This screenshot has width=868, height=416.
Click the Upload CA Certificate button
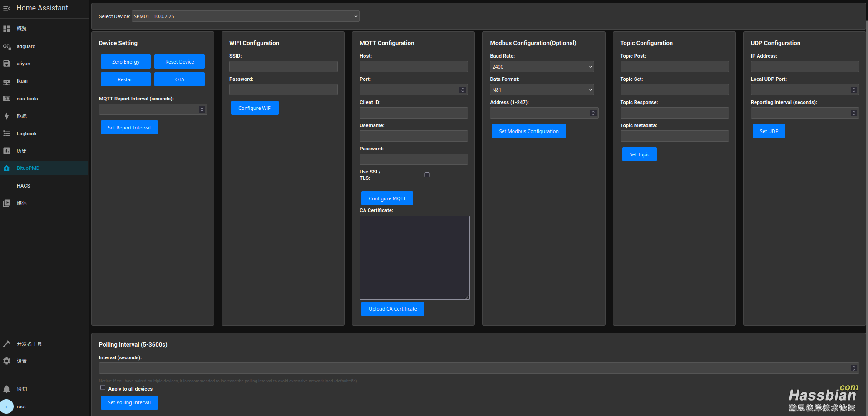tap(393, 309)
